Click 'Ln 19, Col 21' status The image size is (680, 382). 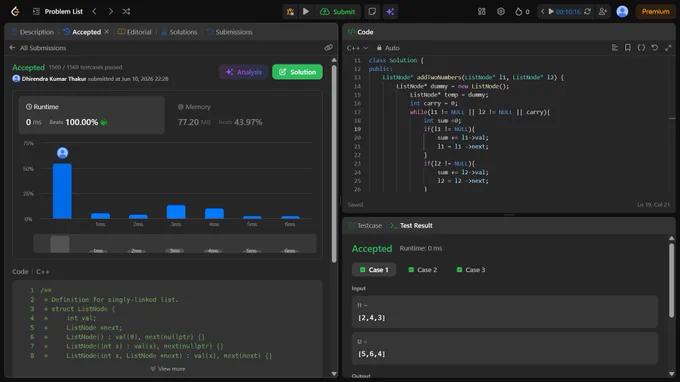[653, 205]
